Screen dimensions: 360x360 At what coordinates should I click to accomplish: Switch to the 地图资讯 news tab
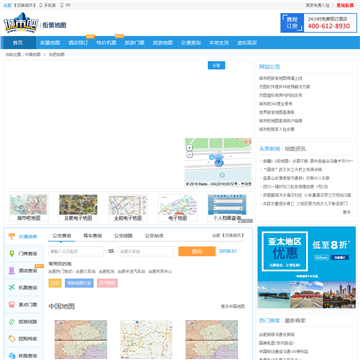(x=295, y=149)
